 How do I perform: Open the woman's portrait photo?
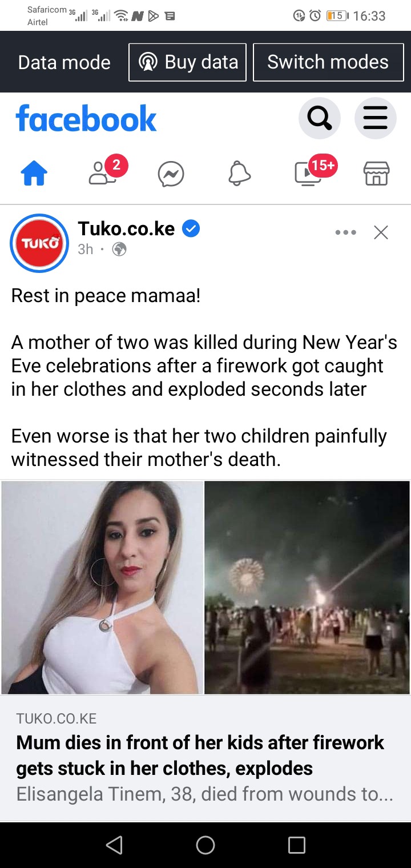pos(102,588)
